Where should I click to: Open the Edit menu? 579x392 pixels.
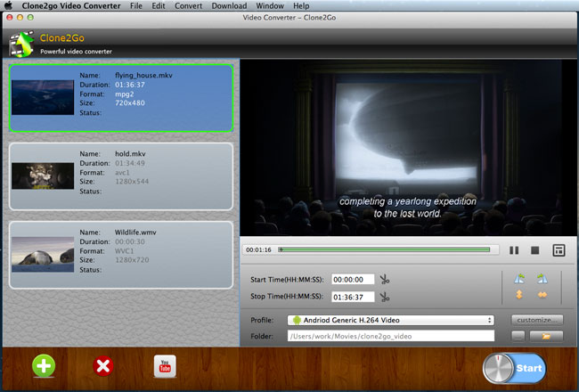(x=159, y=6)
